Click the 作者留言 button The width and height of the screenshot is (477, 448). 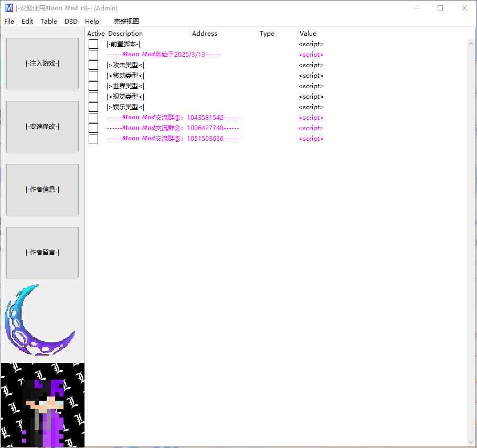[x=43, y=253]
